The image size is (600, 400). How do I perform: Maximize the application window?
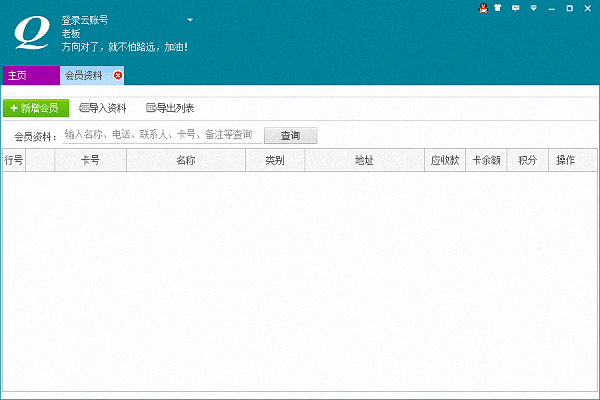pyautogui.click(x=569, y=8)
